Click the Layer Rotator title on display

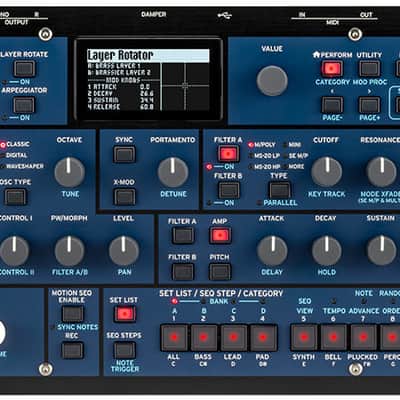click(148, 55)
